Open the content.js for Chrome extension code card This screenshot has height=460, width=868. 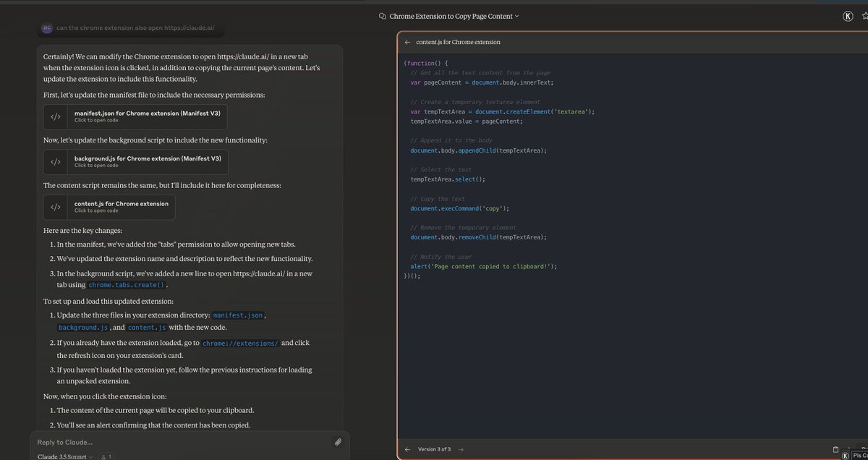coord(109,207)
